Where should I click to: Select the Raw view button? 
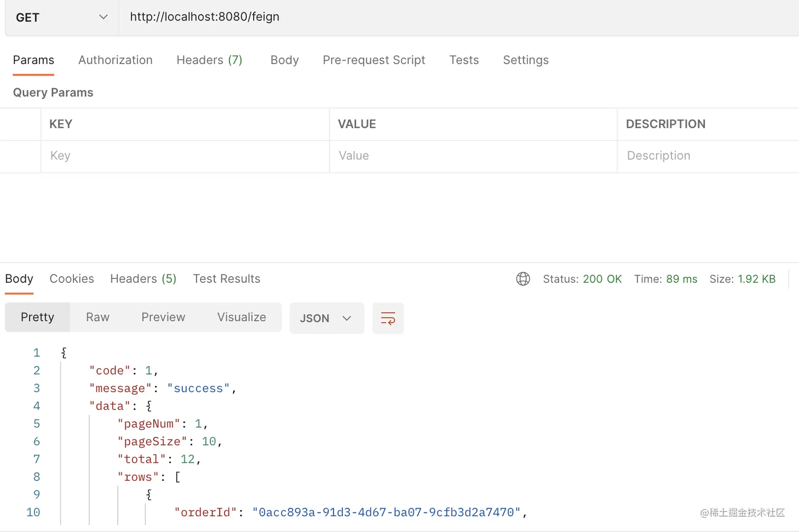(x=98, y=317)
